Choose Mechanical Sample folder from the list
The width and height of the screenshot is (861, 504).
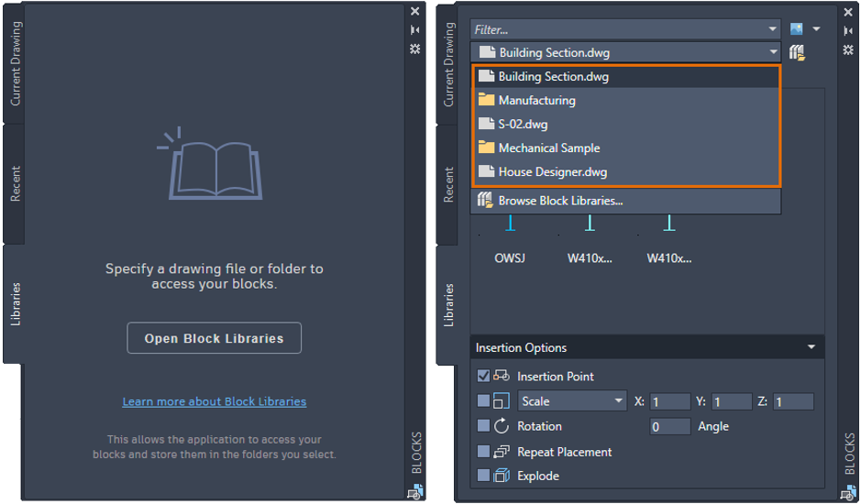coord(625,148)
